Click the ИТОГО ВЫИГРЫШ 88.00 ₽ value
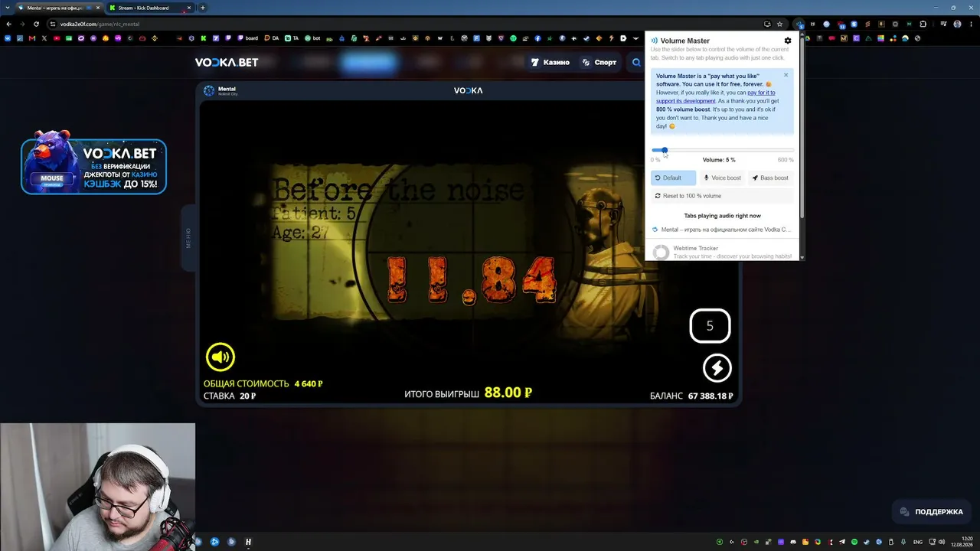 (468, 393)
